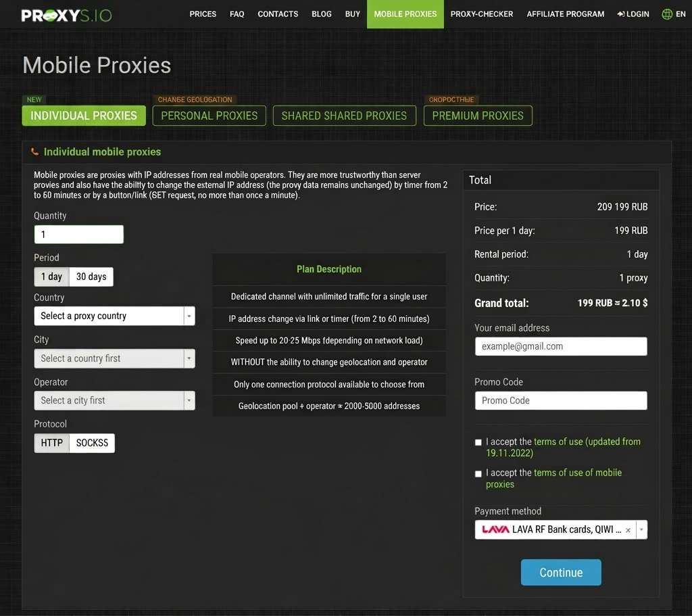Click the CHANGE GEOLOCATION badge
The height and width of the screenshot is (616, 692).
coord(195,100)
